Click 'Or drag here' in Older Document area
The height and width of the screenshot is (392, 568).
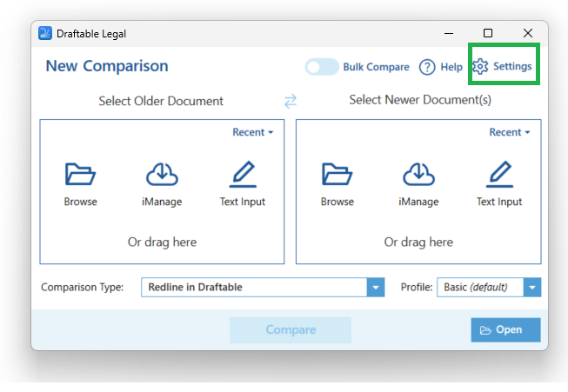click(x=162, y=242)
